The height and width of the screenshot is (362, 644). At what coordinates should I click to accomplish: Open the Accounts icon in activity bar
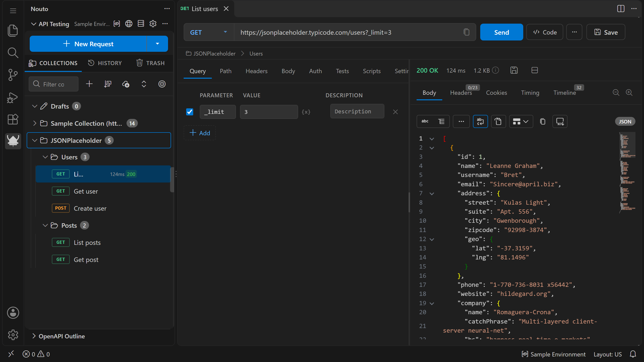point(13,313)
